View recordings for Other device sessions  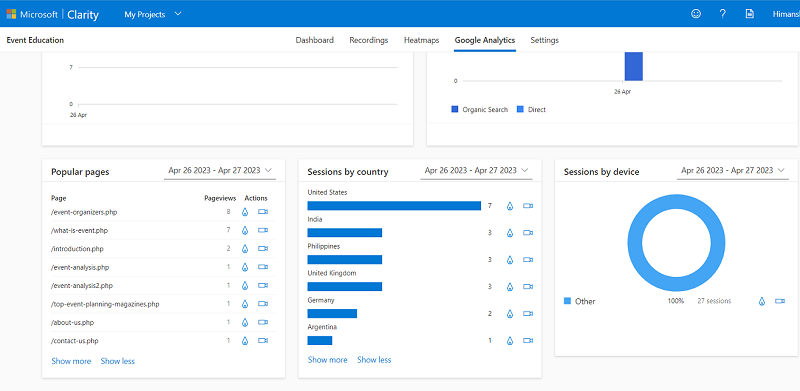point(780,301)
